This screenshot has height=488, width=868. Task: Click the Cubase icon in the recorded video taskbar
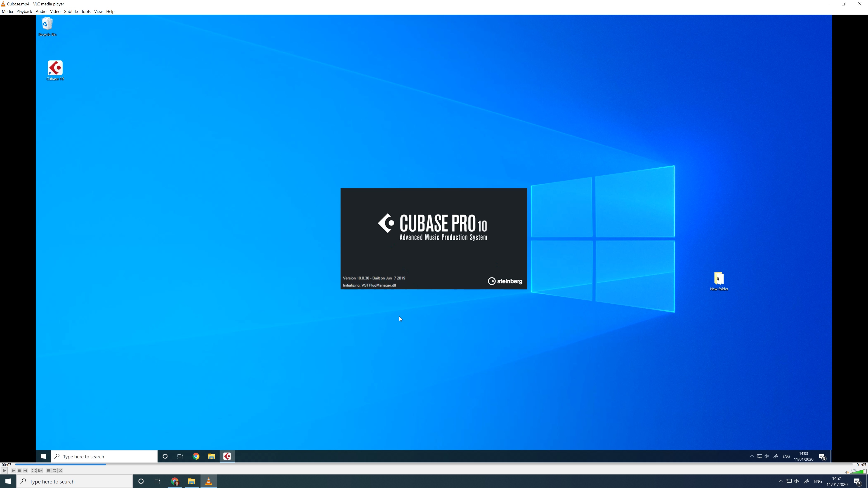pos(227,456)
